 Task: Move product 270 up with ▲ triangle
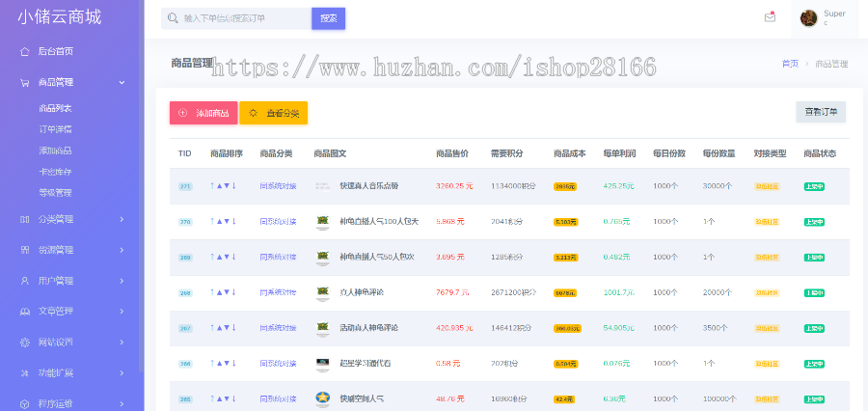pos(219,222)
